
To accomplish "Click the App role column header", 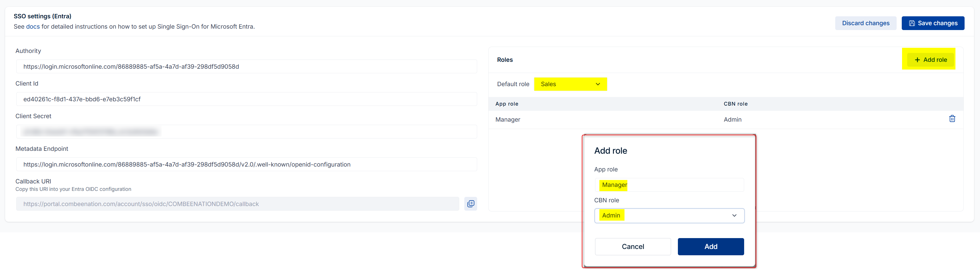I will click(507, 104).
